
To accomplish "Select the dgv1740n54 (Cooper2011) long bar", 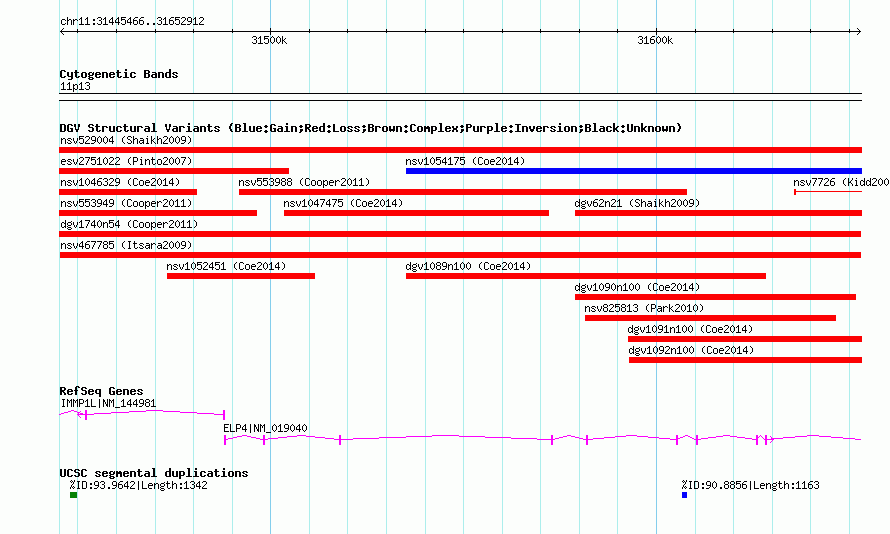I will tap(460, 234).
